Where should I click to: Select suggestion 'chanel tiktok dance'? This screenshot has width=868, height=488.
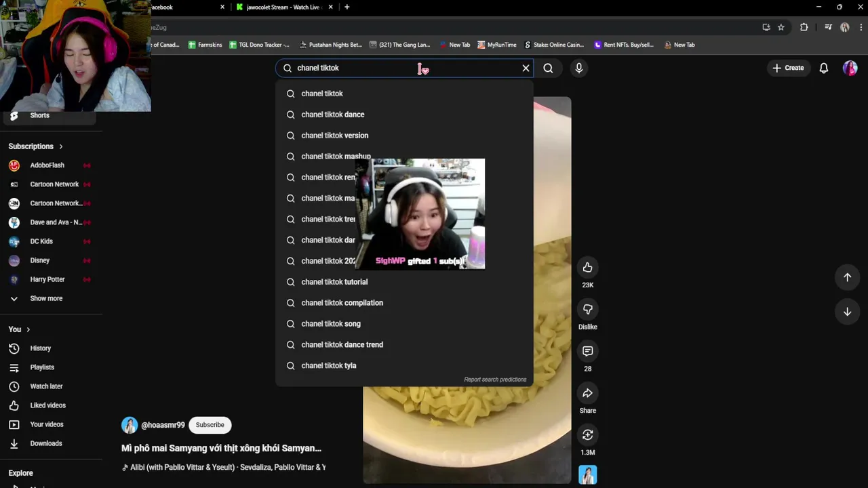click(404, 115)
